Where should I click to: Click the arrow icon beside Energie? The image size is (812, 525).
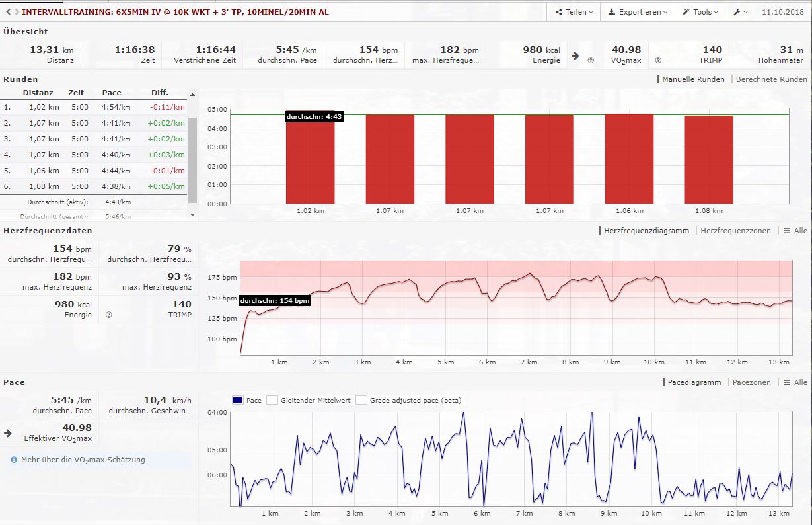click(x=575, y=56)
